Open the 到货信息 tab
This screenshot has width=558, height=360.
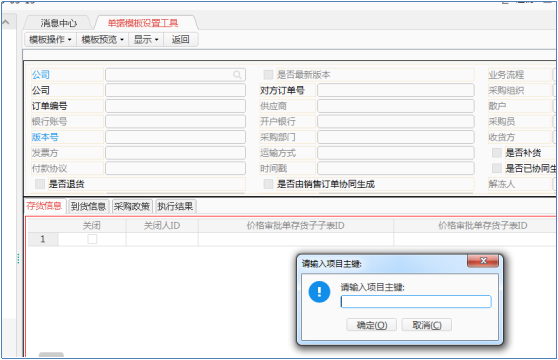[88, 206]
